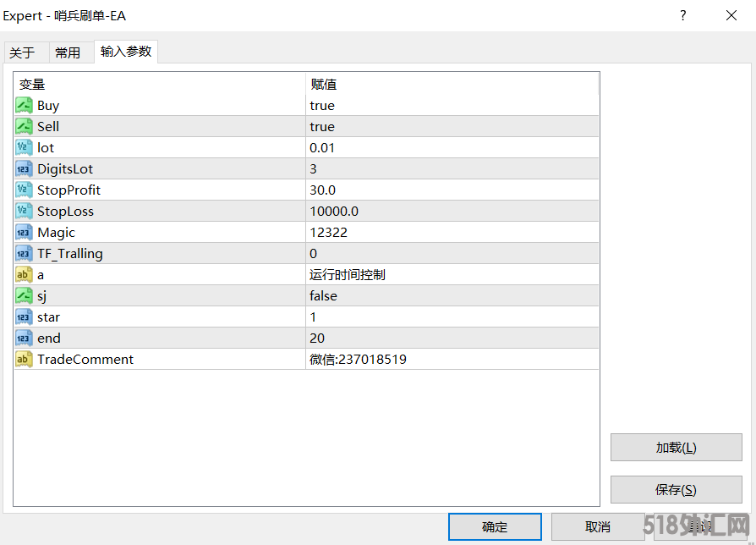Select the double-type icon beside lot
This screenshot has height=545, width=756.
(24, 148)
